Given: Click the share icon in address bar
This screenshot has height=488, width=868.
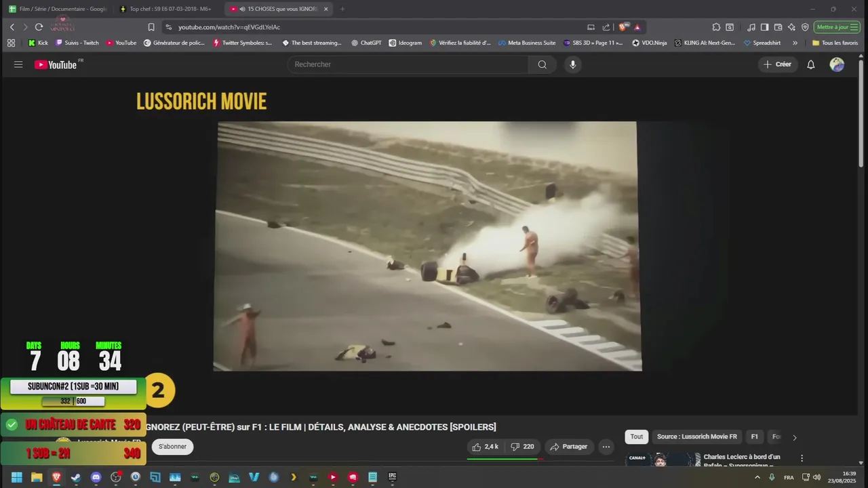Looking at the screenshot, I should pyautogui.click(x=606, y=27).
